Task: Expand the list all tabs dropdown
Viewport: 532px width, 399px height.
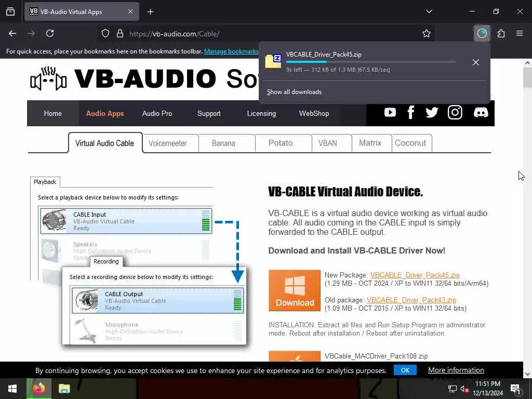Action: coord(429,11)
